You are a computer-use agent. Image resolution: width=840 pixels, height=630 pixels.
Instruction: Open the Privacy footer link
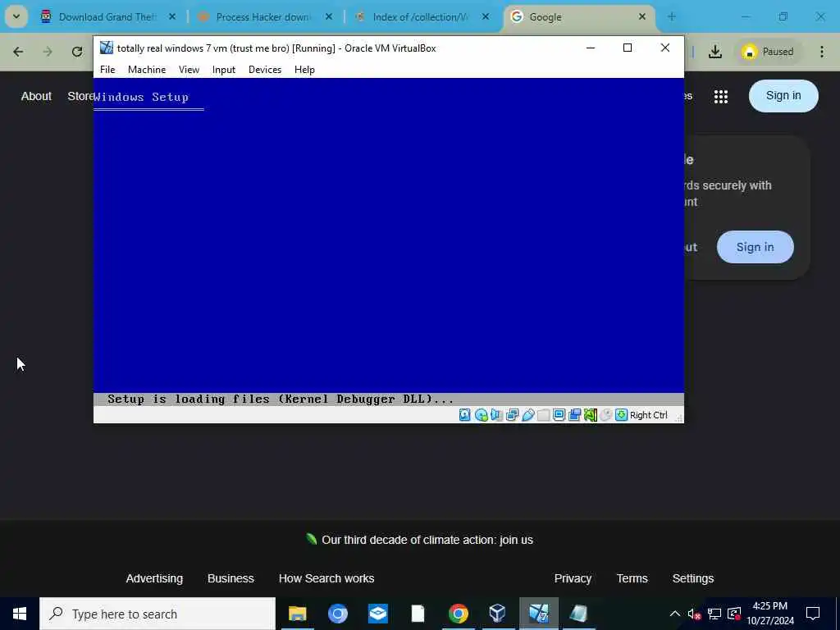pyautogui.click(x=573, y=578)
